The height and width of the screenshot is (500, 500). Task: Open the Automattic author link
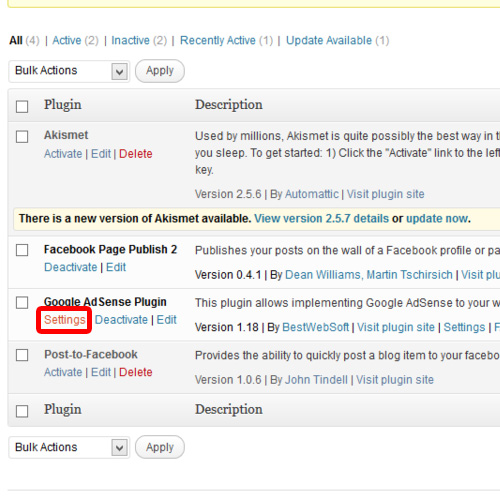[x=312, y=194]
